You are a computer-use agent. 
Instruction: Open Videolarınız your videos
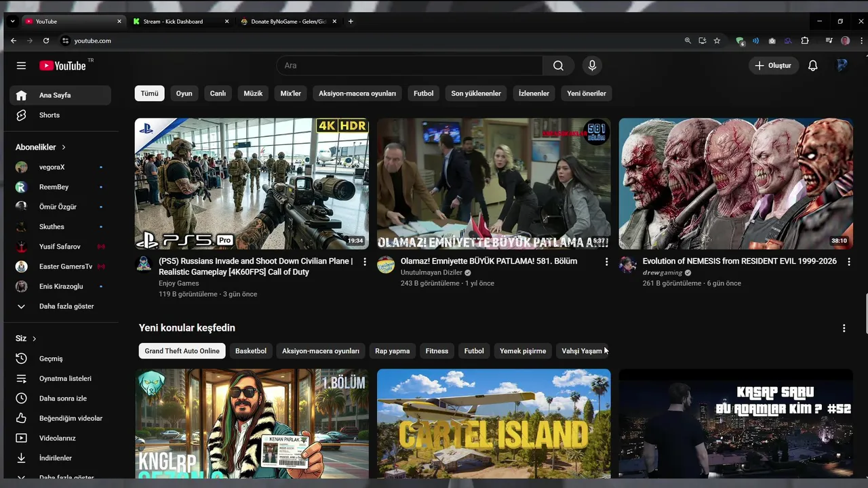60,439
